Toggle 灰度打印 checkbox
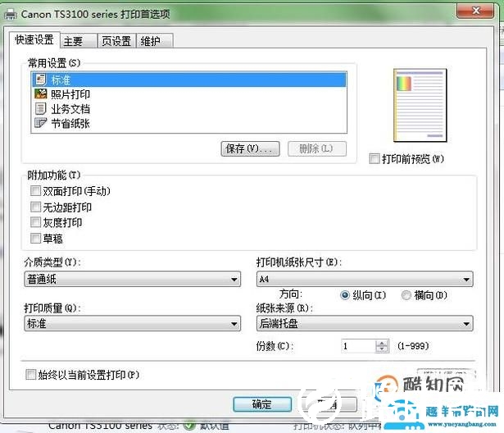This screenshot has width=504, height=433. tap(35, 222)
